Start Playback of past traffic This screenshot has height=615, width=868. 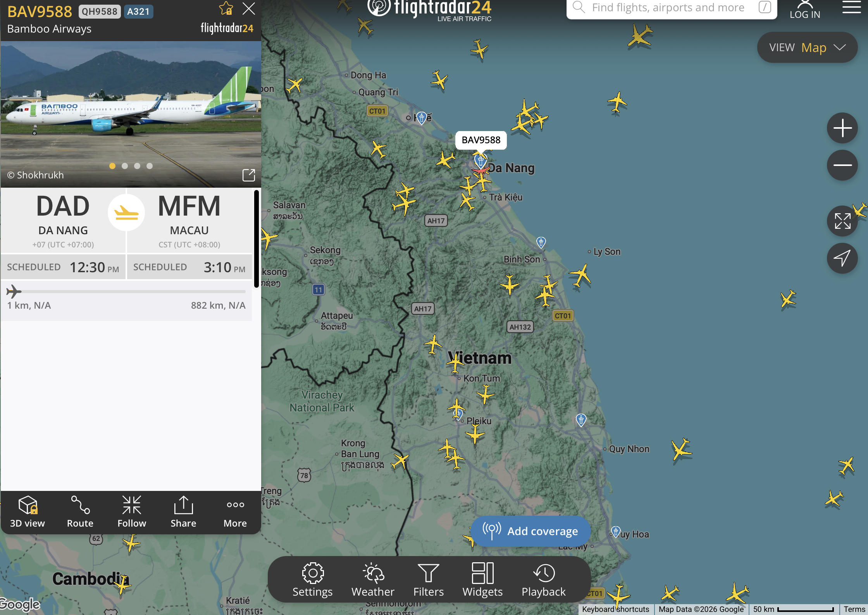point(544,580)
